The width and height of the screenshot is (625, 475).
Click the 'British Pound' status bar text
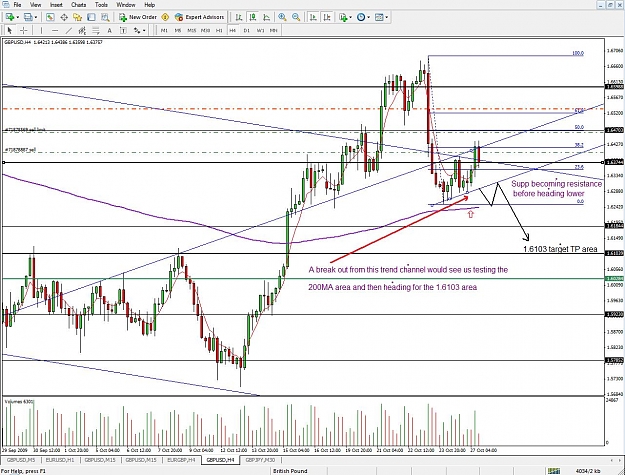[x=290, y=471]
